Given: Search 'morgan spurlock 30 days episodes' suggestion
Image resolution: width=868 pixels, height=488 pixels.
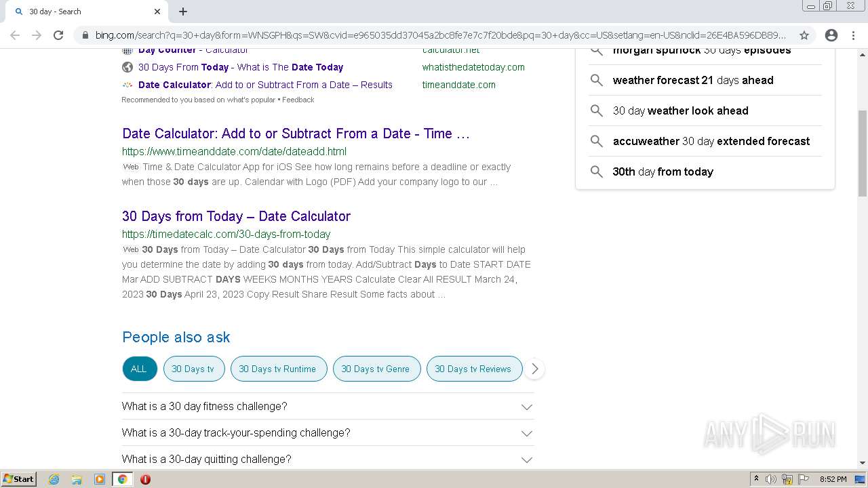Looking at the screenshot, I should click(x=702, y=51).
